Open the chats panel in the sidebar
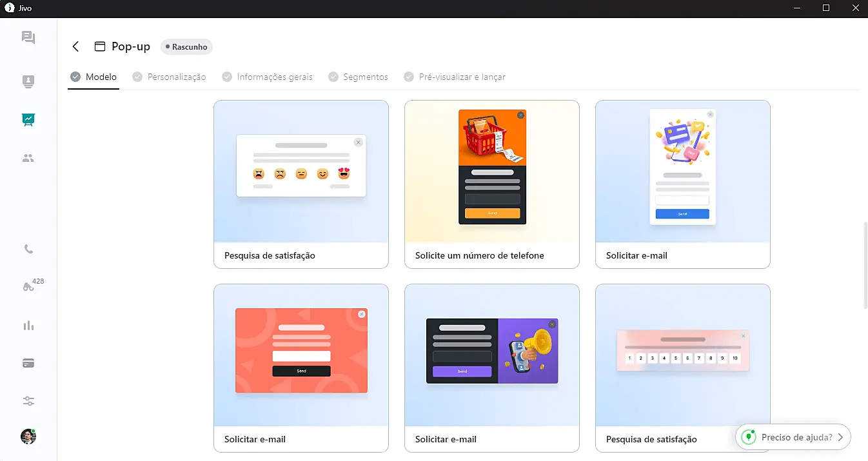 tap(28, 37)
